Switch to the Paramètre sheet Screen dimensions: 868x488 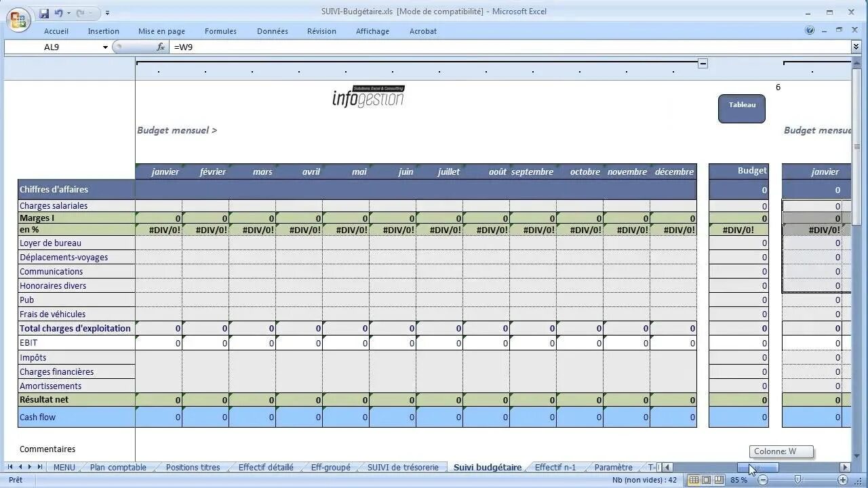click(613, 468)
